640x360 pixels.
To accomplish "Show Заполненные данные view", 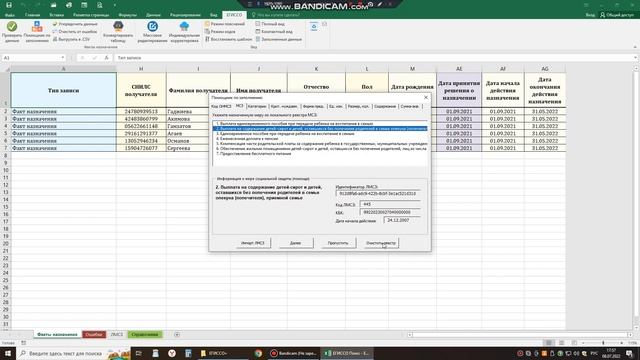I will tap(278, 39).
